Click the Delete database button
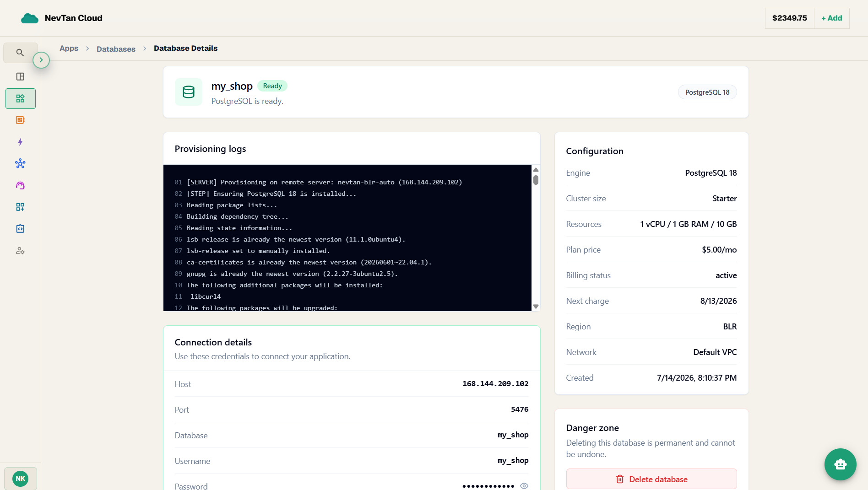This screenshot has height=490, width=868. (x=651, y=479)
